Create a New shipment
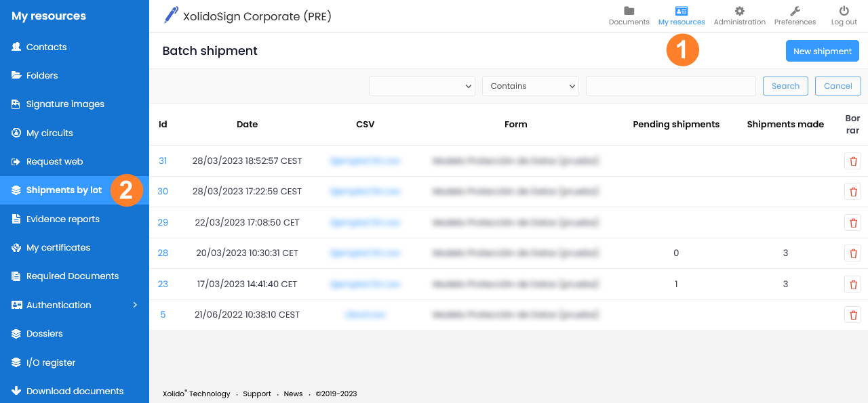Image resolution: width=868 pixels, height=403 pixels. coord(823,51)
